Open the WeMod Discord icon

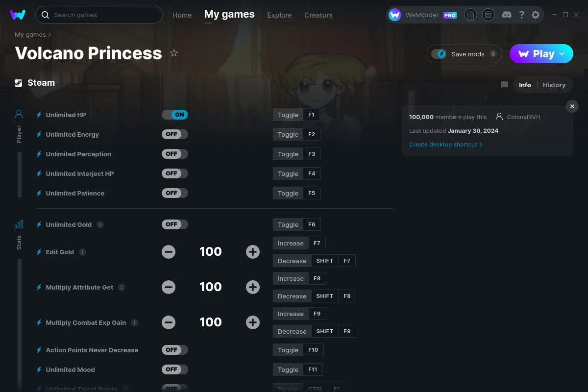pyautogui.click(x=507, y=15)
